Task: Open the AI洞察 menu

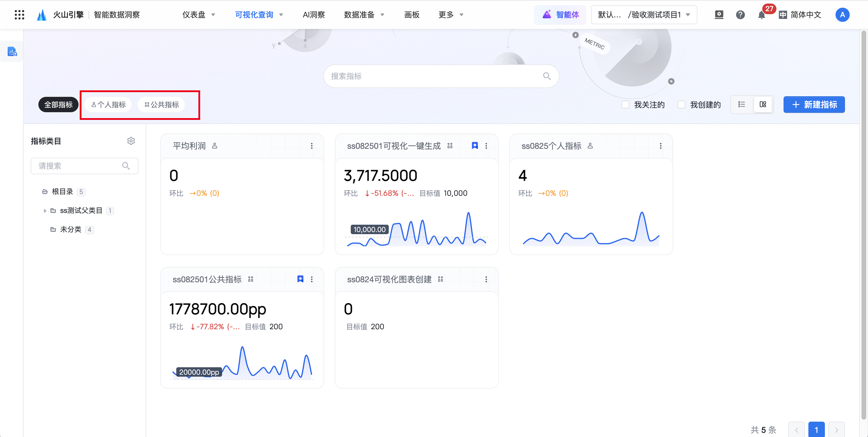Action: click(313, 14)
